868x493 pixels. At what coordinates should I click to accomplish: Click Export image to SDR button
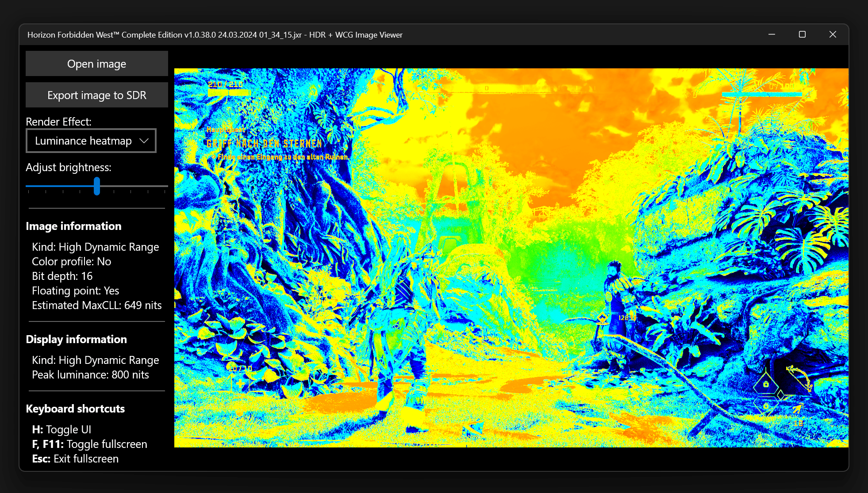coord(96,95)
